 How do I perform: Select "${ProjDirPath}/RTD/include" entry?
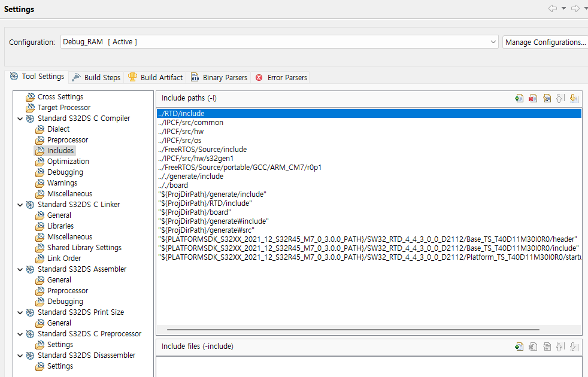pyautogui.click(x=369, y=203)
